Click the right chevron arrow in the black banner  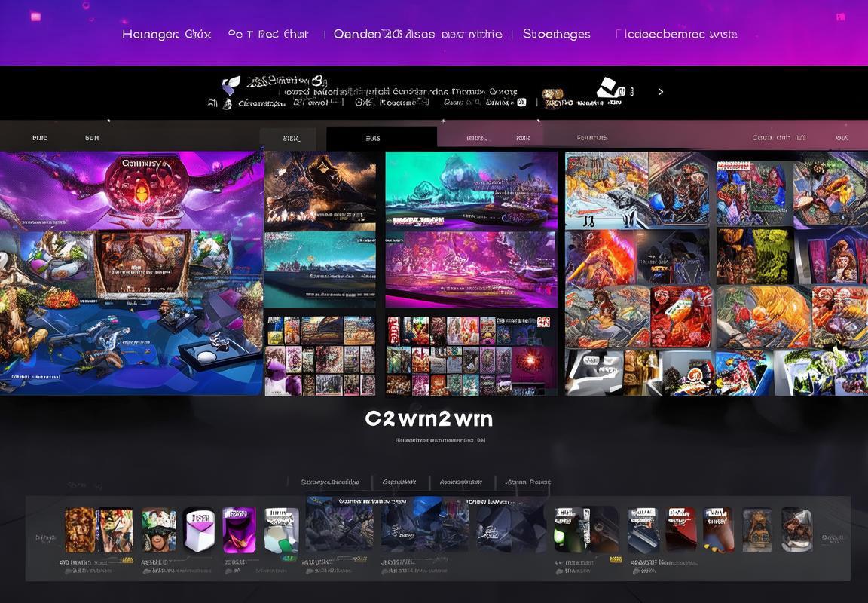[x=660, y=92]
